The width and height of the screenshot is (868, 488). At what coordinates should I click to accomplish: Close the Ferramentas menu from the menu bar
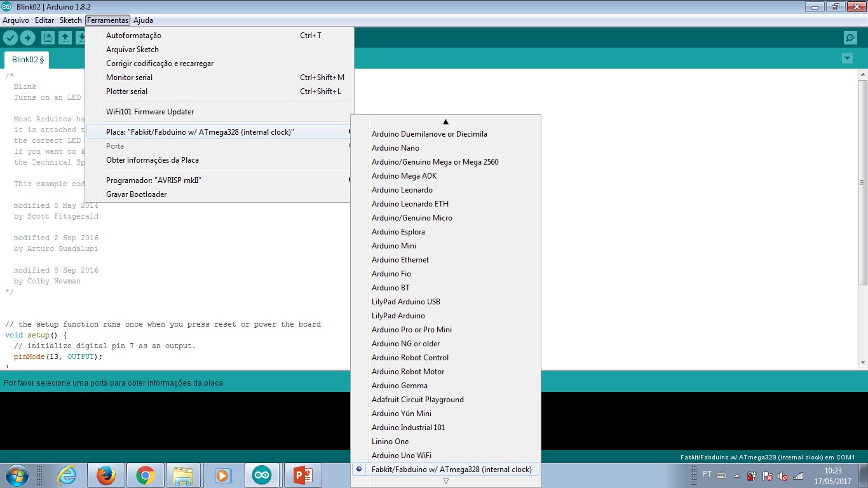(x=108, y=20)
